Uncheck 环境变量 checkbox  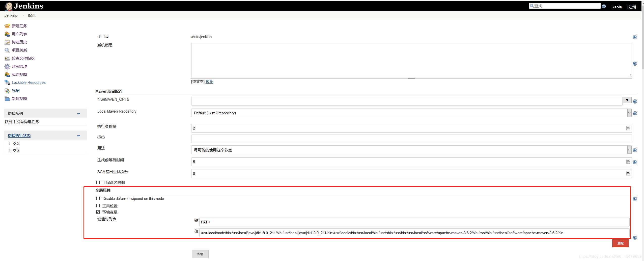point(98,212)
